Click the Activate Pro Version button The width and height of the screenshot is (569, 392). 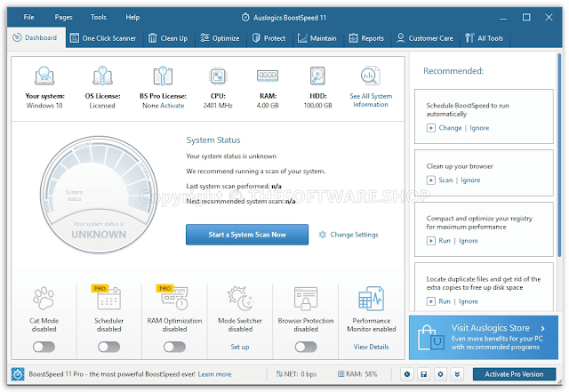[514, 374]
